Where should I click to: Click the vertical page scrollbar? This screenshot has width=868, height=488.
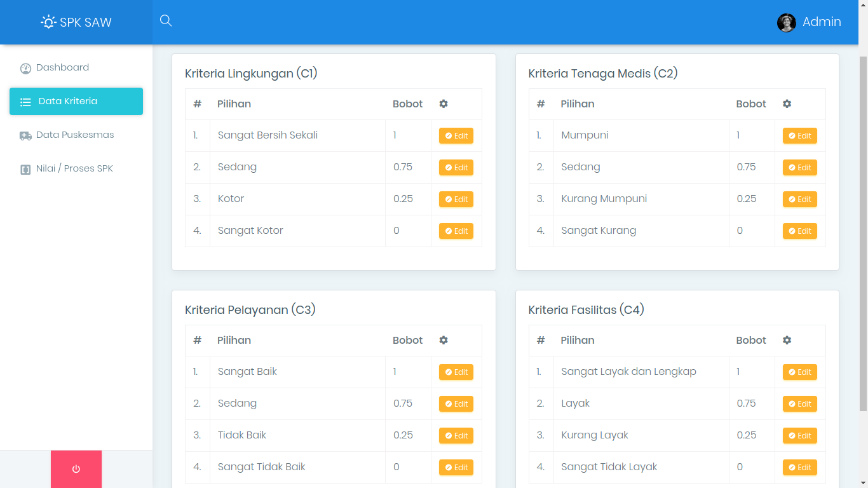[x=863, y=229]
